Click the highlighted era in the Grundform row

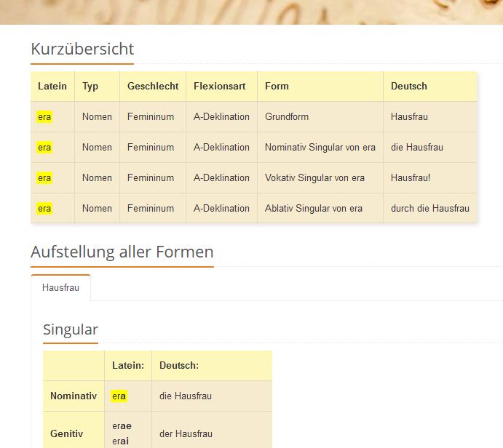tap(44, 116)
